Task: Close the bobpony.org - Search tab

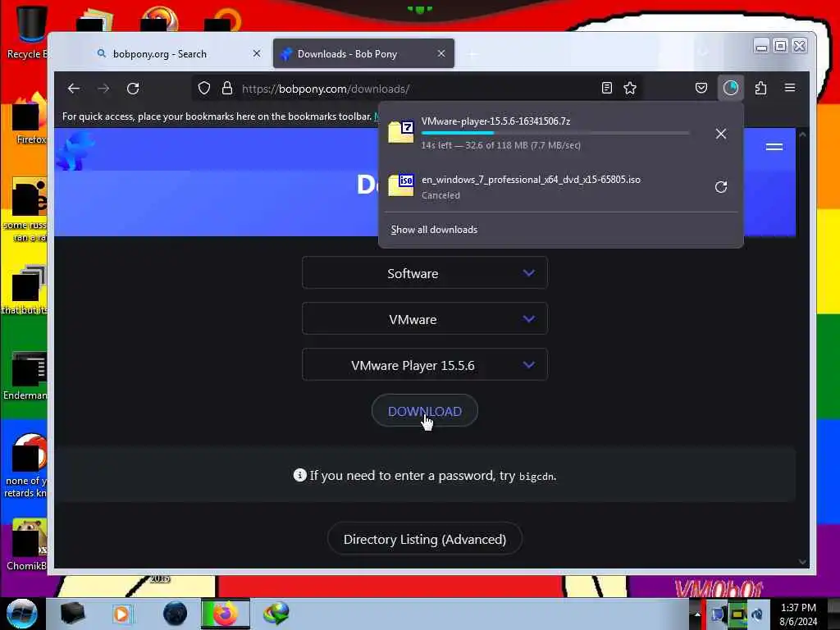Action: click(x=257, y=53)
